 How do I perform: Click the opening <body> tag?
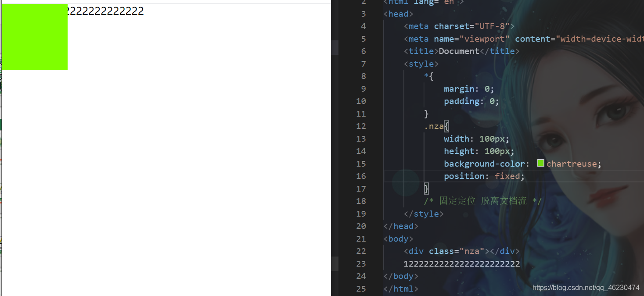[x=398, y=239]
